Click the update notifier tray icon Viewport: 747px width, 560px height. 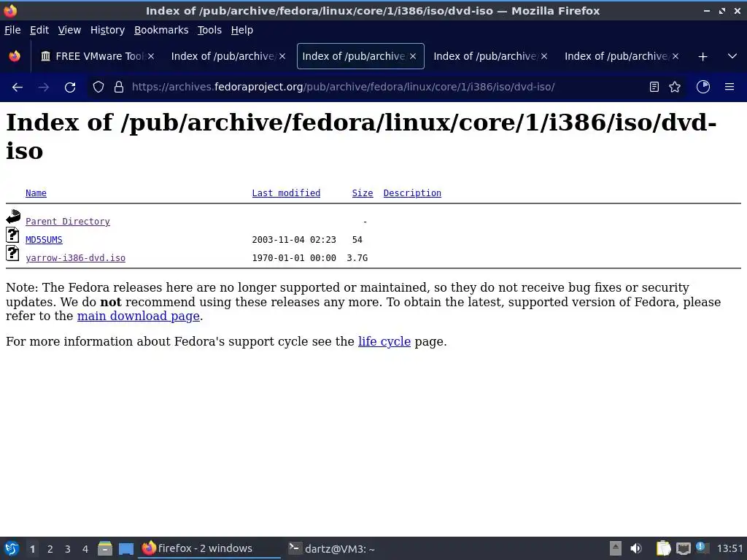click(x=703, y=548)
